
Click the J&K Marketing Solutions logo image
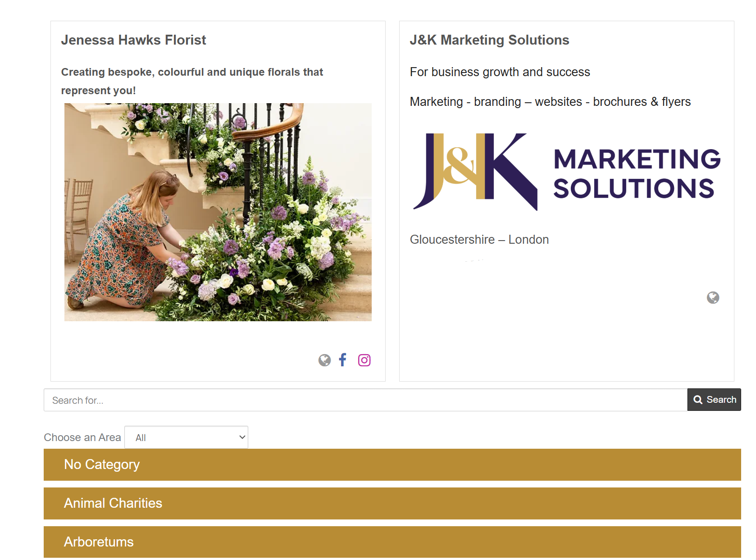[x=566, y=172]
